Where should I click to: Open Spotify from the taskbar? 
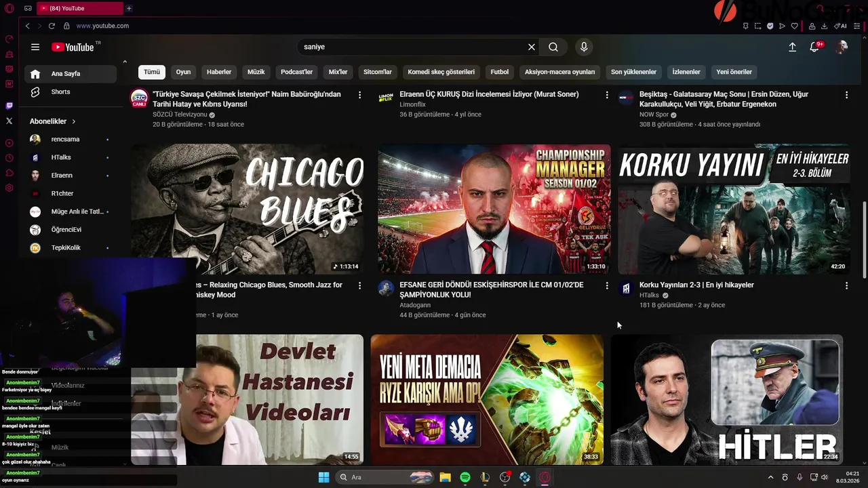coord(465,477)
